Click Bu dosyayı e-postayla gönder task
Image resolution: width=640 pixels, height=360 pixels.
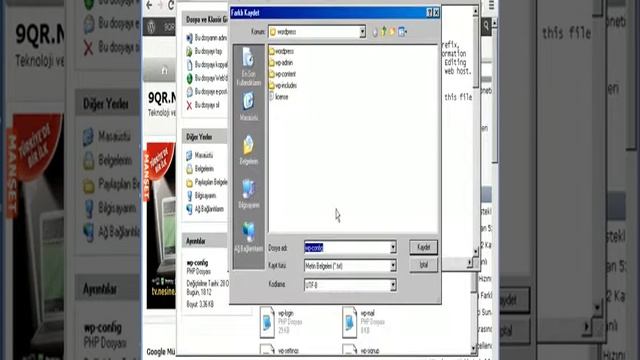(x=207, y=92)
